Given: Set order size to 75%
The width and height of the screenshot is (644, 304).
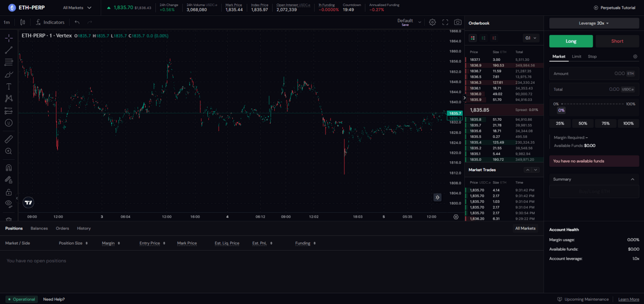Looking at the screenshot, I should click(x=606, y=123).
